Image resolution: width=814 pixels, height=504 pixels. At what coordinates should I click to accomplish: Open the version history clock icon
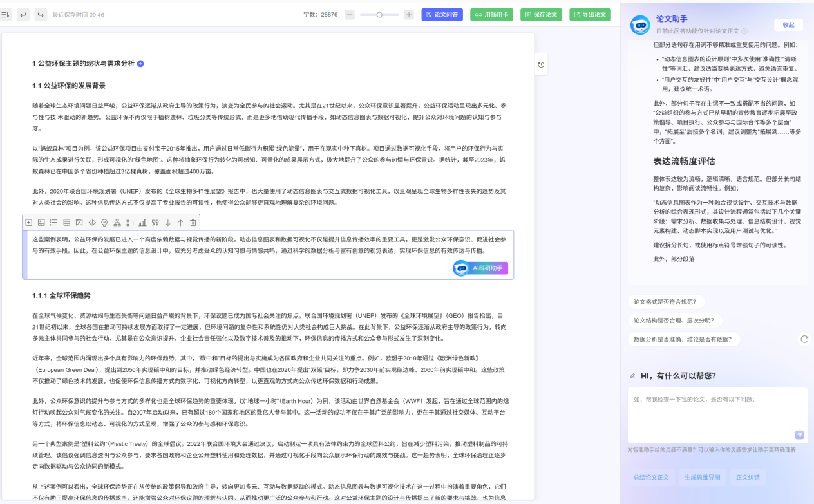(x=541, y=64)
